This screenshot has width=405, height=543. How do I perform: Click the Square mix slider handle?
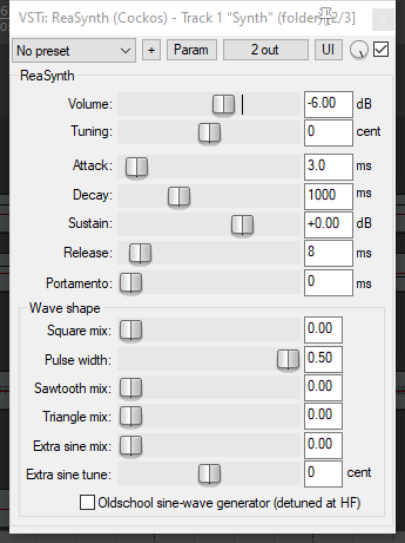pyautogui.click(x=131, y=330)
